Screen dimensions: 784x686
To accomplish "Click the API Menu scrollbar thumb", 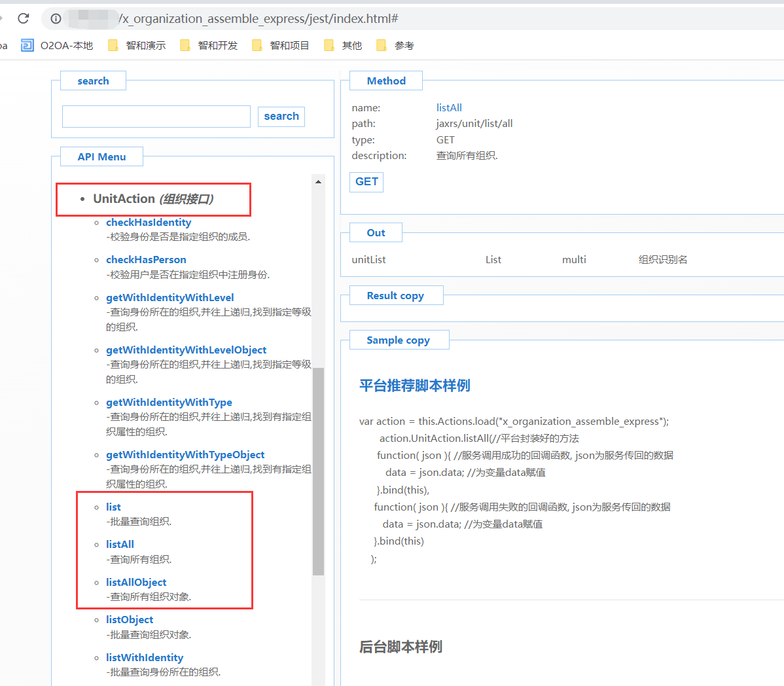I will click(x=318, y=471).
